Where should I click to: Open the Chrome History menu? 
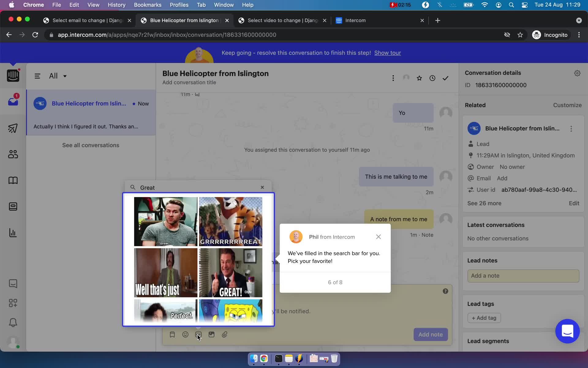pos(116,5)
